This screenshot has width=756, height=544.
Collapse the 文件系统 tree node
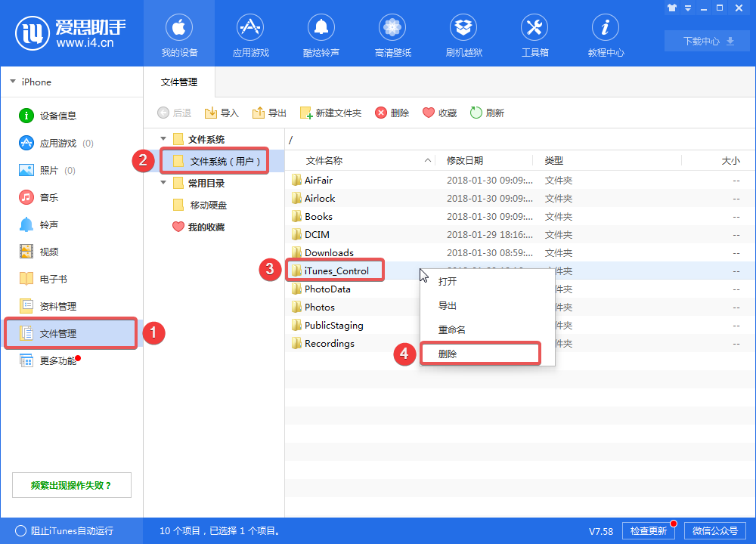coord(163,138)
